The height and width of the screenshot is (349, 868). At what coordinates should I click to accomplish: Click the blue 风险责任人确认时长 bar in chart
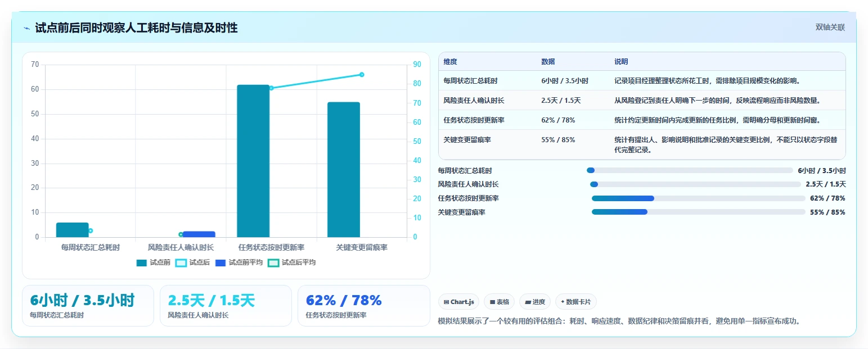pos(199,234)
